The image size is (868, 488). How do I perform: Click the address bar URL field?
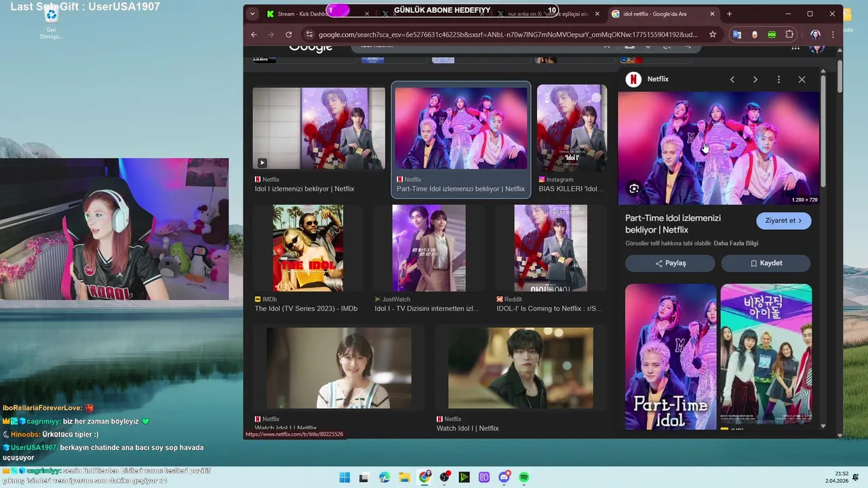pos(508,35)
